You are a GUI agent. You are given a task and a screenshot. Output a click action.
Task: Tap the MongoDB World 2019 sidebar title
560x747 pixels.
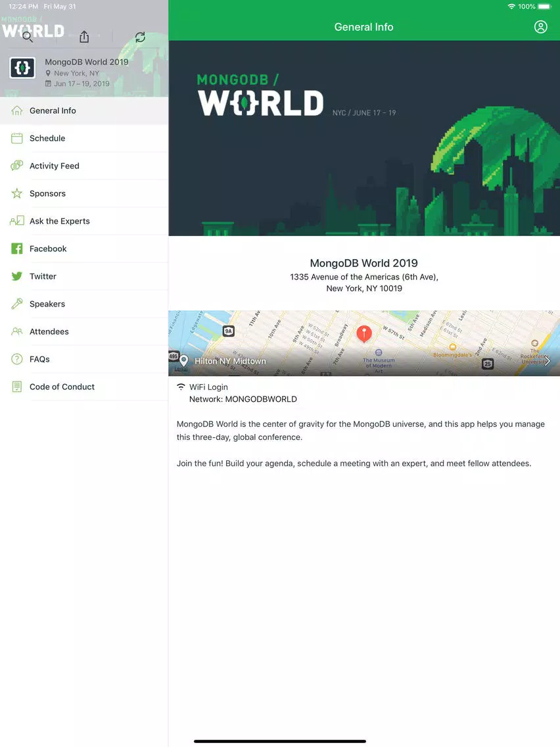(x=87, y=62)
